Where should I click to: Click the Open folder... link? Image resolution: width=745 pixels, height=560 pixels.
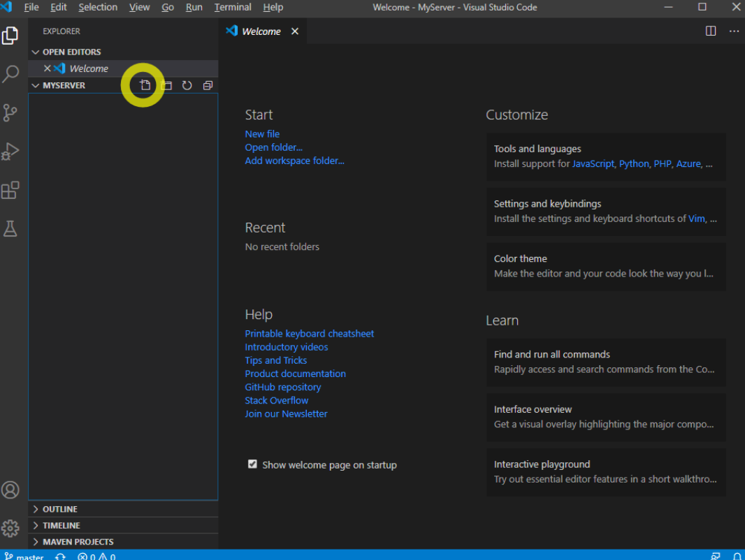pos(274,147)
